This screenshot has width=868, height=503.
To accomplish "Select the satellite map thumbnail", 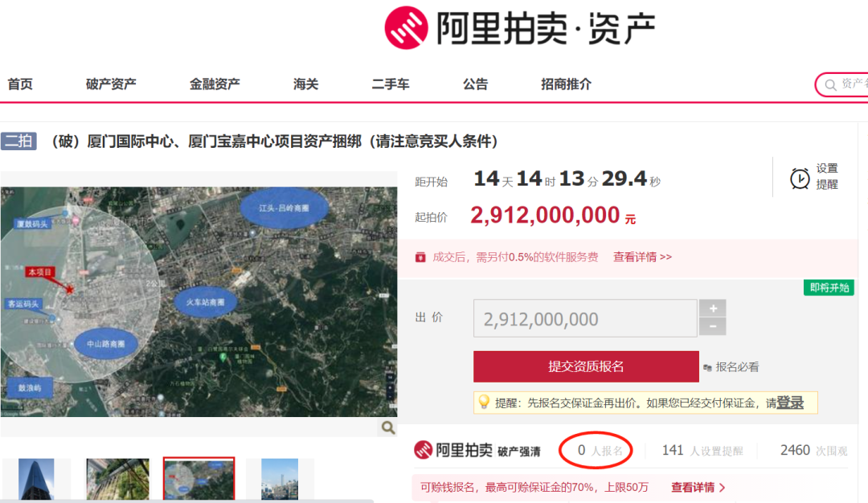I will (199, 479).
